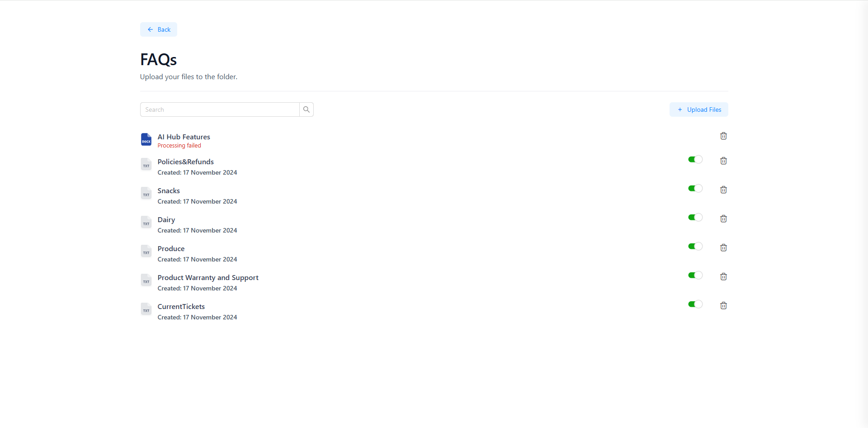Select the Dairy file name
This screenshot has width=868, height=428.
pos(166,220)
